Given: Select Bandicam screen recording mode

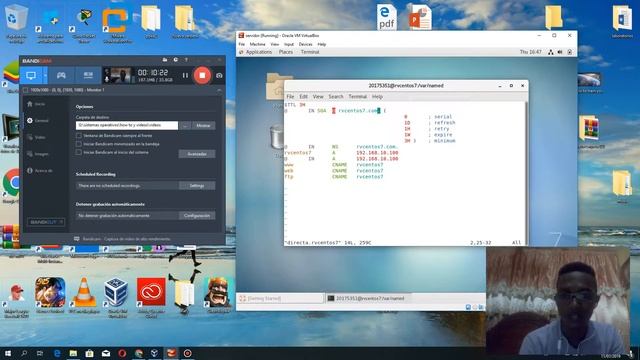Looking at the screenshot, I should [x=31, y=76].
